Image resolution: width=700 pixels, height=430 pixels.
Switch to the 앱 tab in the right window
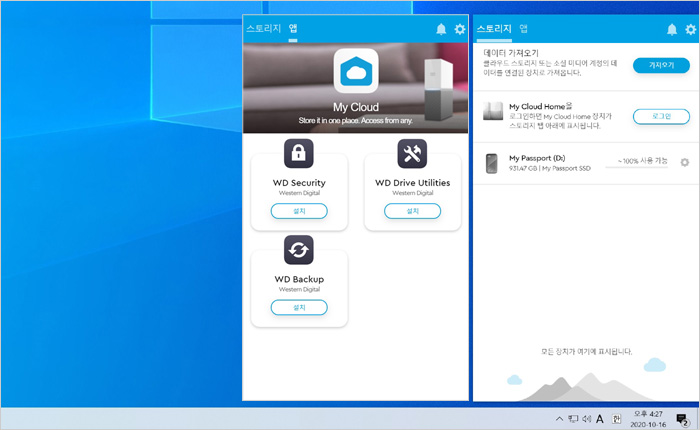coord(524,29)
